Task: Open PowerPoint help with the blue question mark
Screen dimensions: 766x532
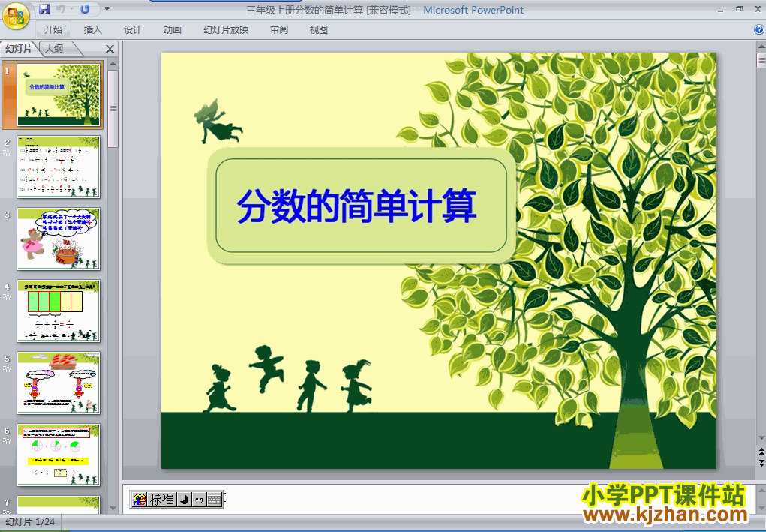Action: coord(759,30)
